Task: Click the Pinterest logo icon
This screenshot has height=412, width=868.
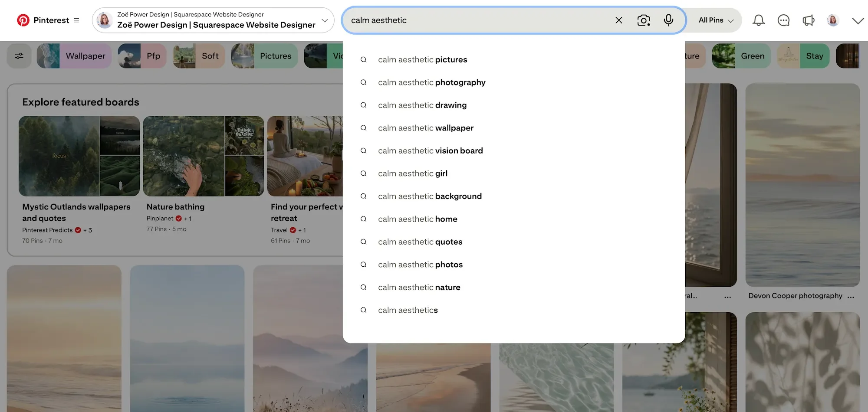Action: tap(23, 20)
